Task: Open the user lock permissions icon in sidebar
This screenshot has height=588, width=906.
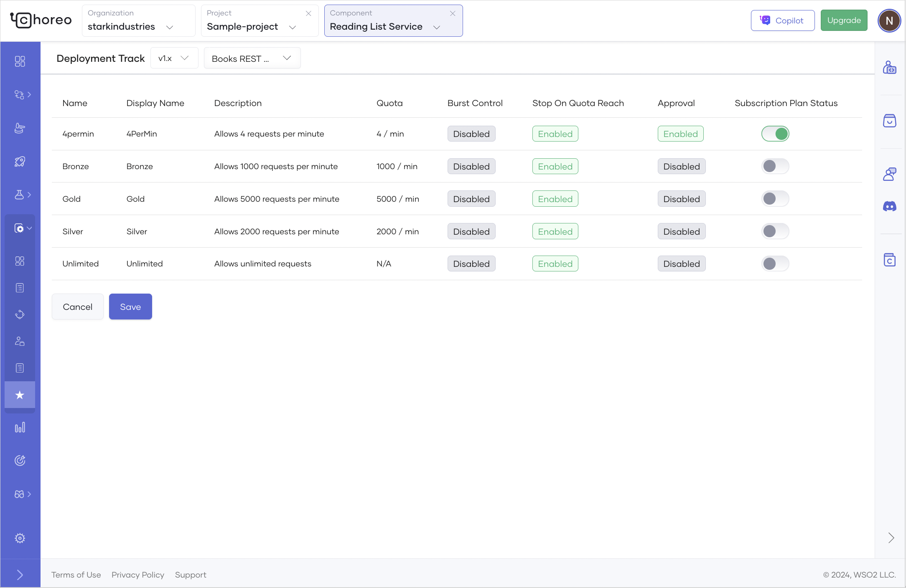Action: tap(20, 341)
